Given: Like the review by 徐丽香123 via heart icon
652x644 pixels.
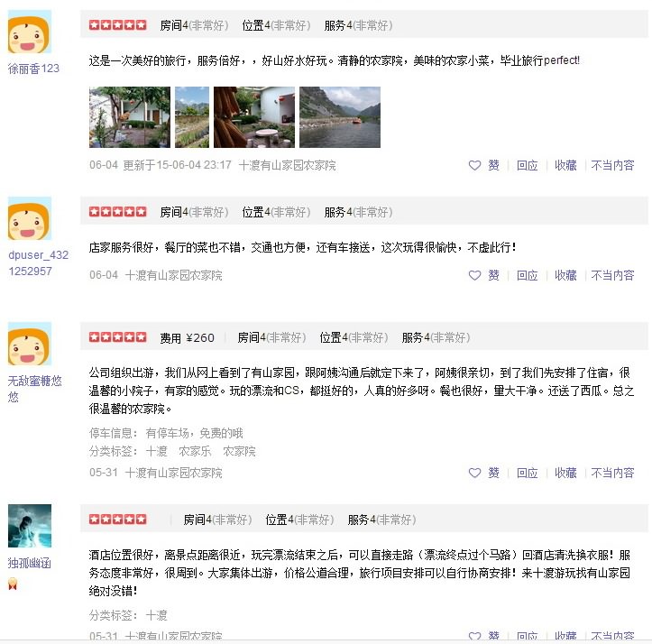Looking at the screenshot, I should point(474,166).
